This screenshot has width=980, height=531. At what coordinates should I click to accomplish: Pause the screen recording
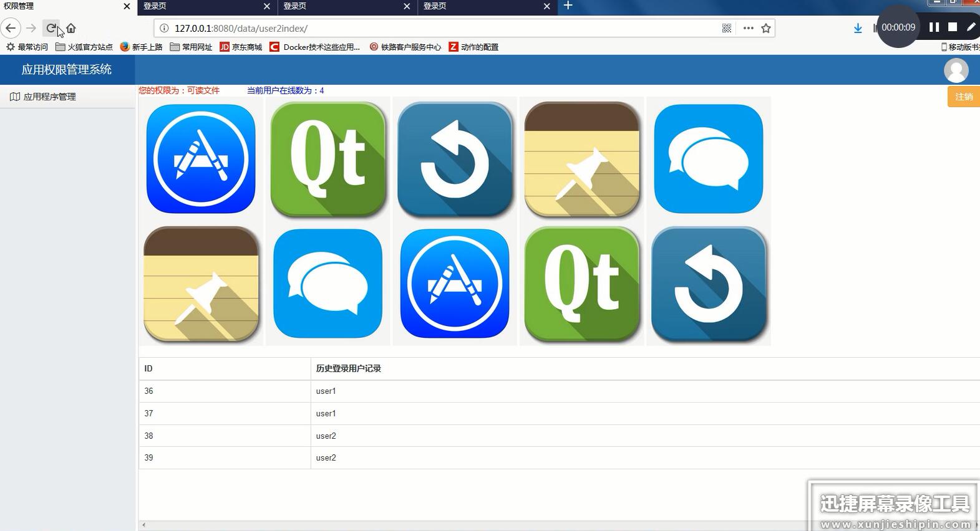click(934, 27)
